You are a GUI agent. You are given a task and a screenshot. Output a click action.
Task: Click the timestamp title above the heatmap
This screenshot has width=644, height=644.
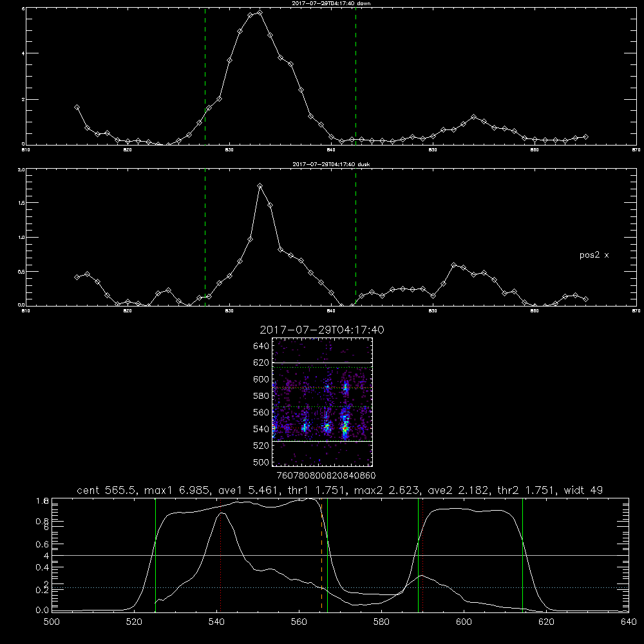click(x=322, y=330)
